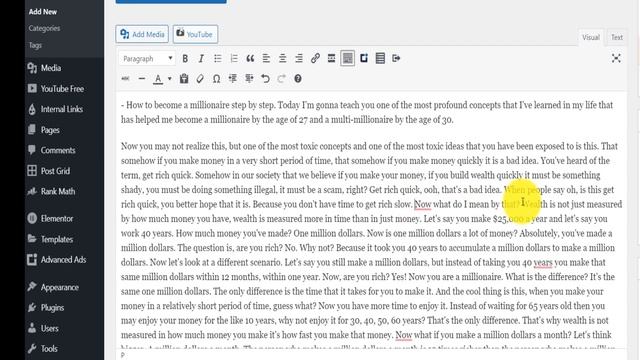Align text right
The width and height of the screenshot is (640, 360).
299,58
